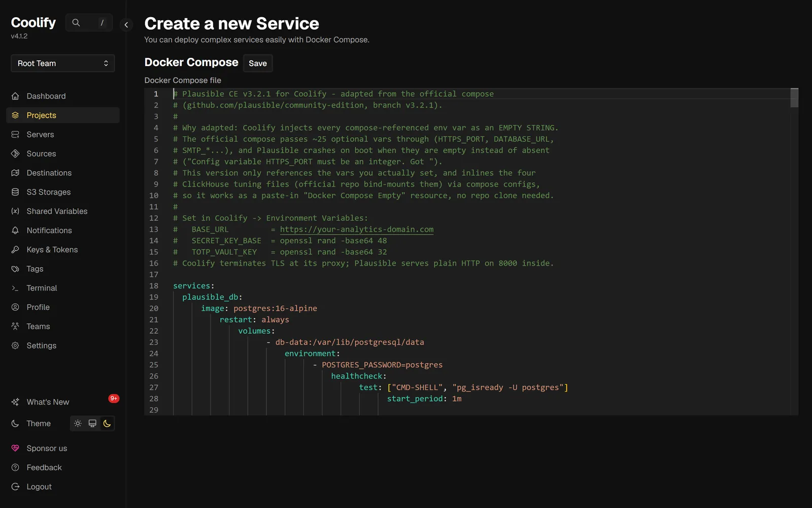Click 'db-data:/var/lib/postgresql/data' volume entry
The height and width of the screenshot is (508, 812).
[x=350, y=342]
